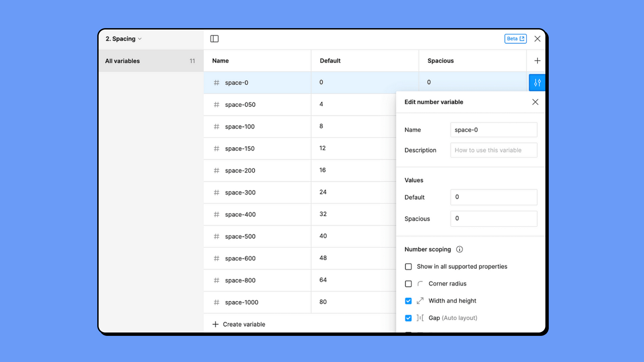
Task: Click the edit variable sliders icon
Action: click(x=537, y=82)
